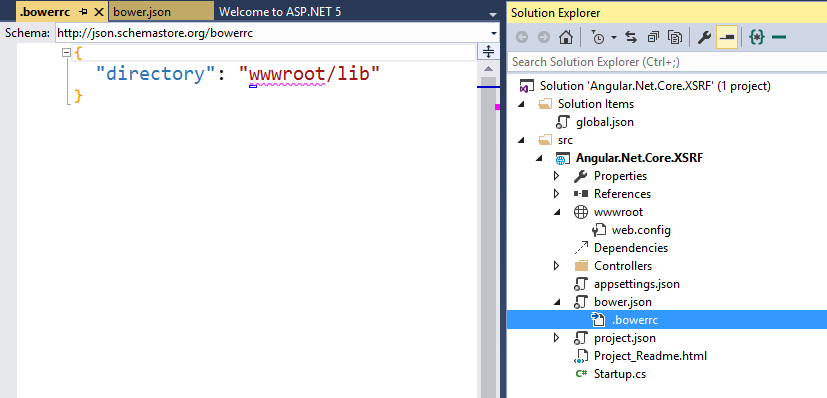Expand the Controllers folder arrow

point(556,266)
